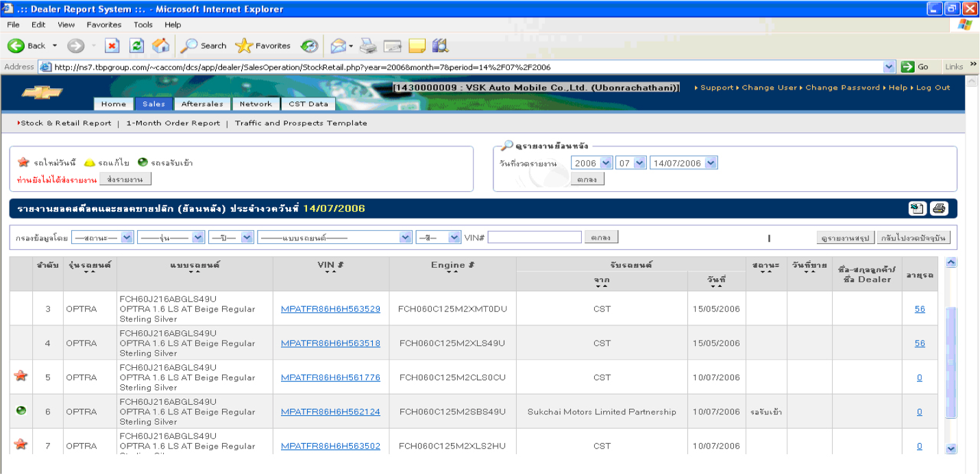
Task: Click ตกลง button under the date selectors
Action: [x=587, y=179]
